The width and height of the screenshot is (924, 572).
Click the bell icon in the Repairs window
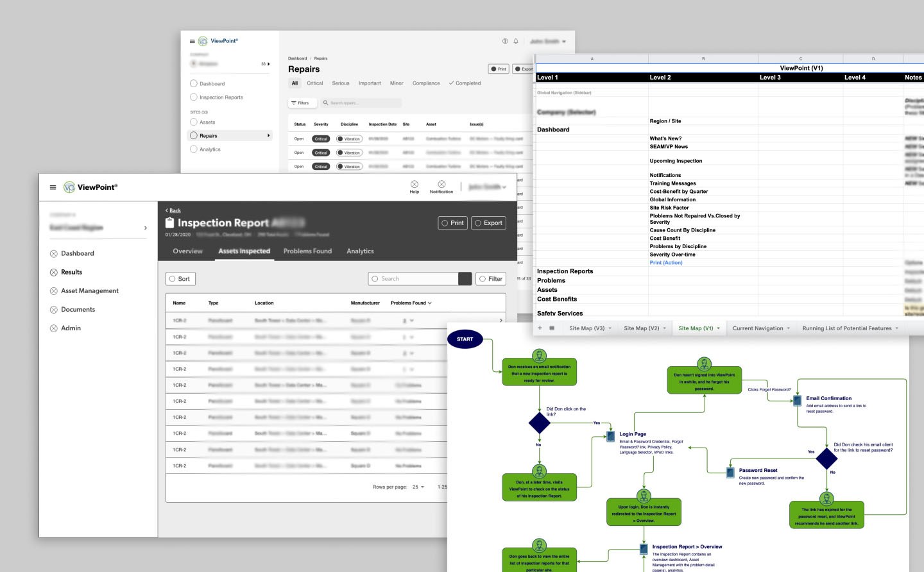coord(515,41)
